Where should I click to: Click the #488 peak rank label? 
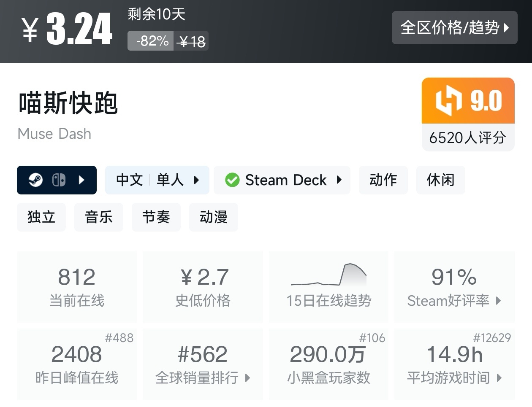click(119, 338)
